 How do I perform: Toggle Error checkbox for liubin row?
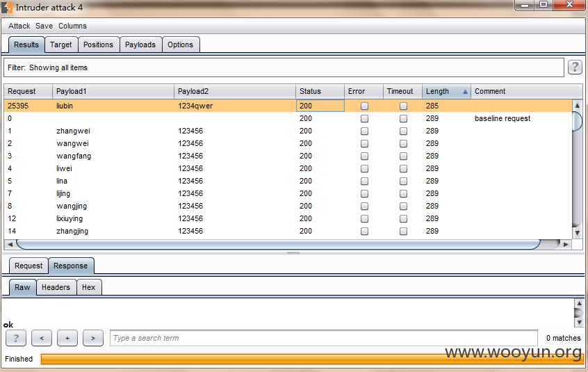point(364,106)
